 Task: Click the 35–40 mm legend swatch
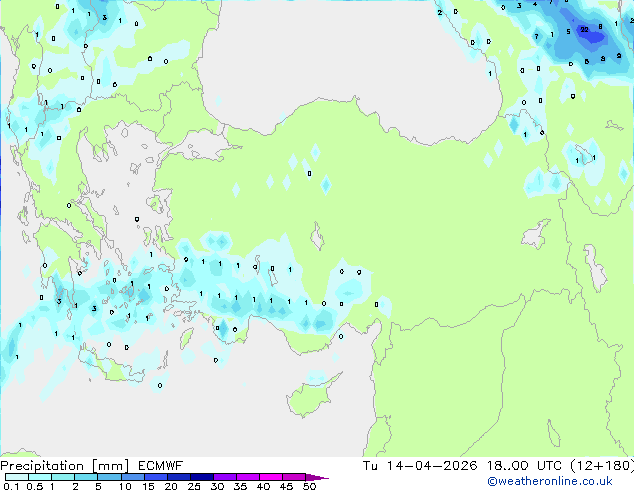pos(247,477)
